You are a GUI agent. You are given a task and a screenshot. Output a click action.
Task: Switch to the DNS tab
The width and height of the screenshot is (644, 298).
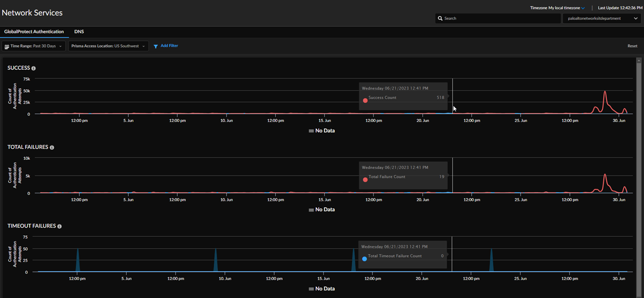[x=79, y=32]
